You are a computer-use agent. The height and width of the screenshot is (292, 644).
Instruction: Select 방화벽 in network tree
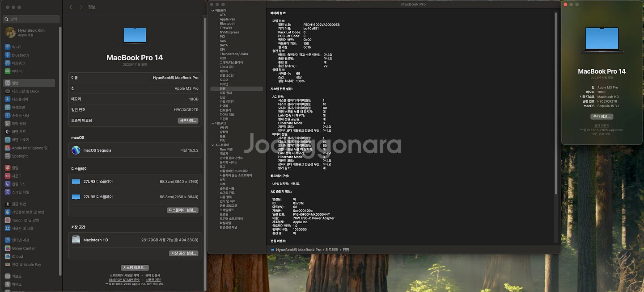(224, 132)
